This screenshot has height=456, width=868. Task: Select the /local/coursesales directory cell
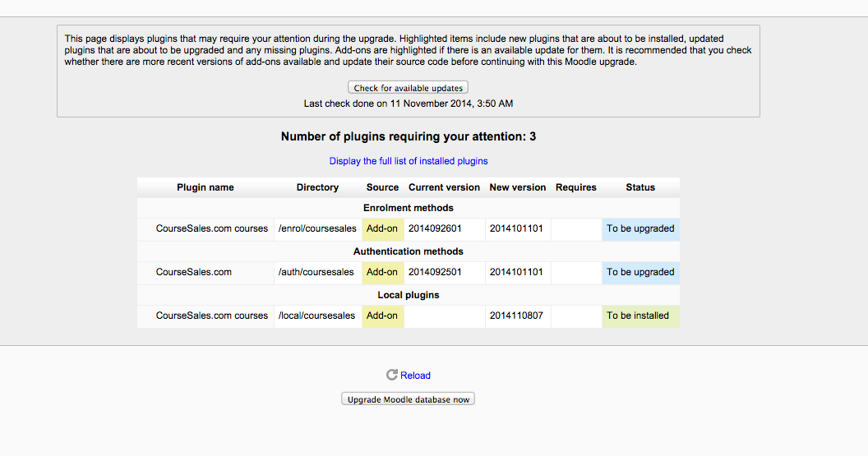click(316, 316)
